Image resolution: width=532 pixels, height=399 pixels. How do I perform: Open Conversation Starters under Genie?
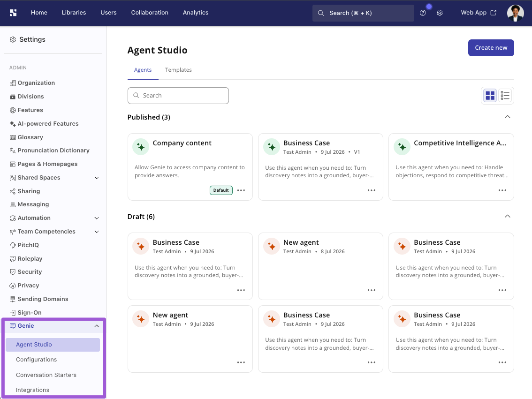46,375
